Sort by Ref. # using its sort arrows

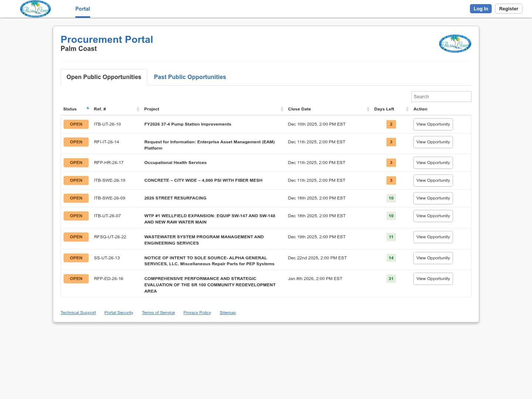pyautogui.click(x=138, y=109)
